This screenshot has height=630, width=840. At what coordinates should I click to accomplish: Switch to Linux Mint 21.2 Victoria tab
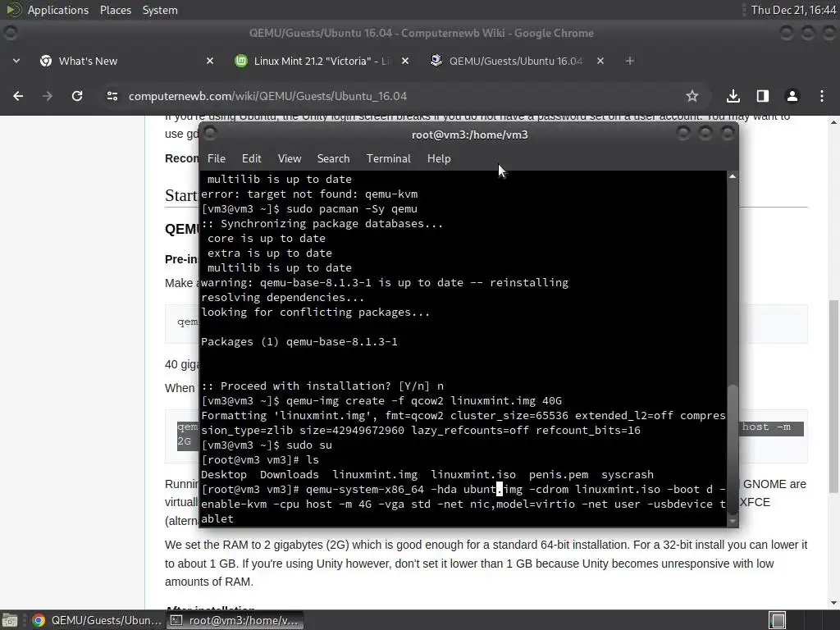pyautogui.click(x=322, y=61)
